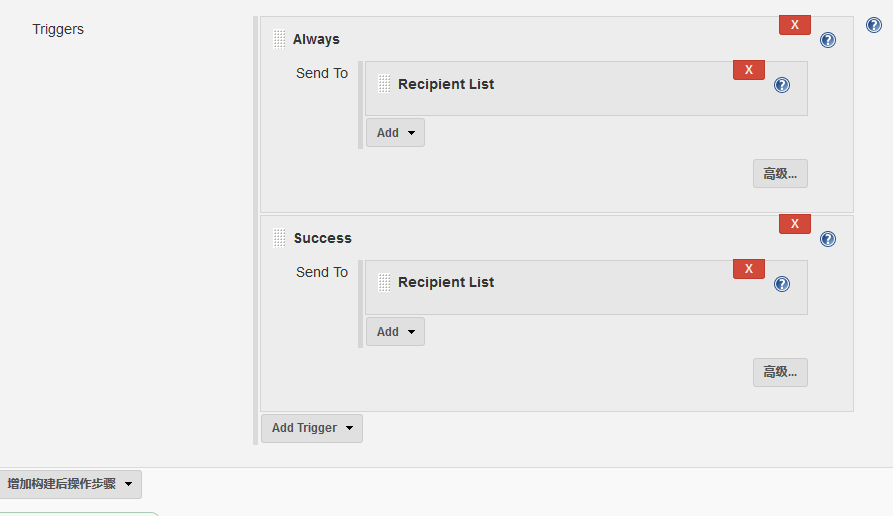893x516 pixels.
Task: Open Add dropdown under Always trigger
Action: tap(395, 133)
